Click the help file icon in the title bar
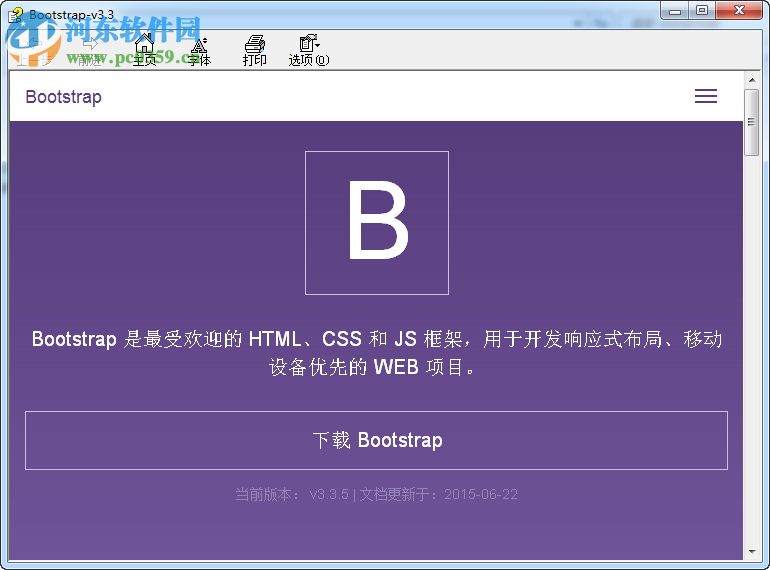770x570 pixels. [x=16, y=14]
